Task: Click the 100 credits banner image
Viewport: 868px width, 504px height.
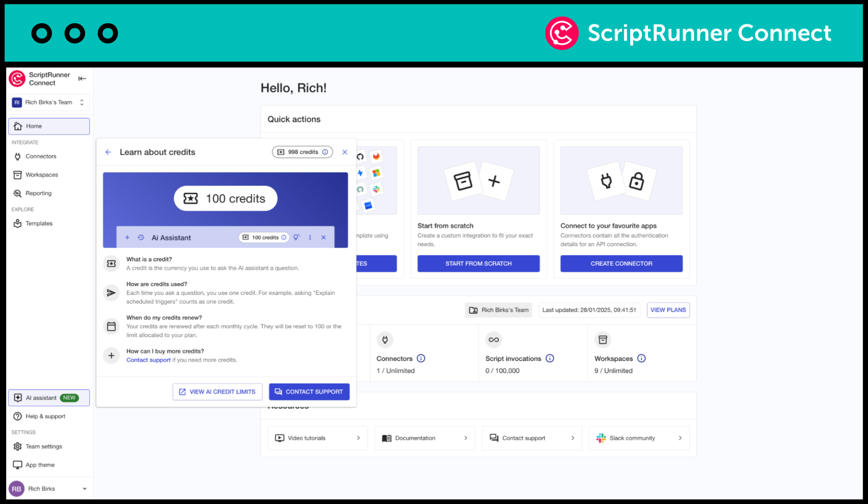Action: click(x=225, y=210)
